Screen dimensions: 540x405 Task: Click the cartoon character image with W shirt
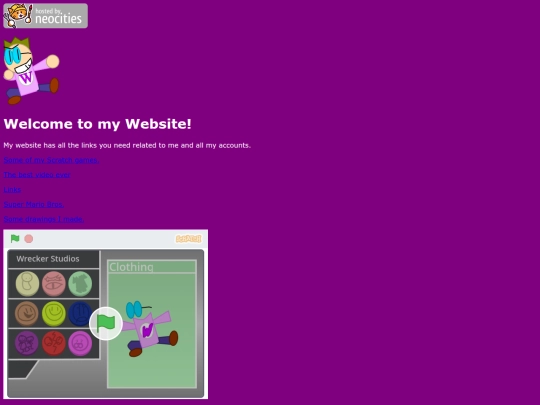pyautogui.click(x=31, y=71)
